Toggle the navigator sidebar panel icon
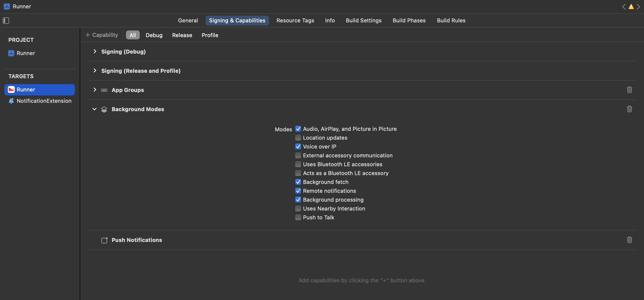 point(6,20)
